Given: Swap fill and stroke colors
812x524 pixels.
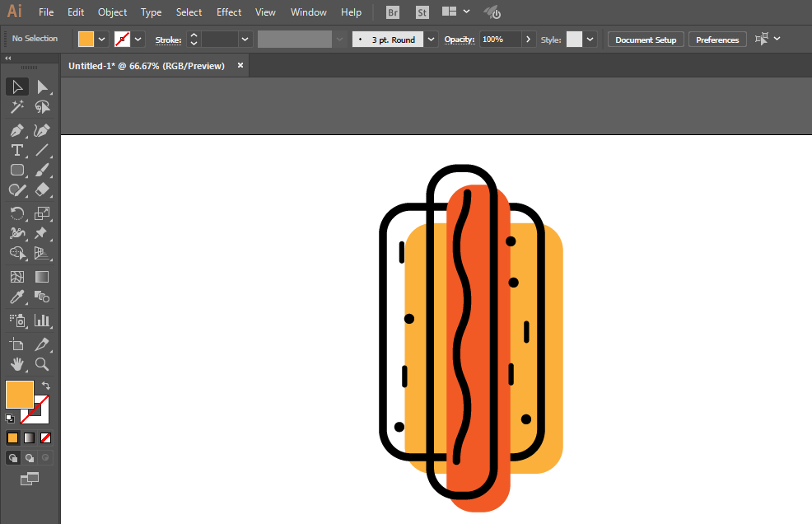Looking at the screenshot, I should [x=46, y=385].
